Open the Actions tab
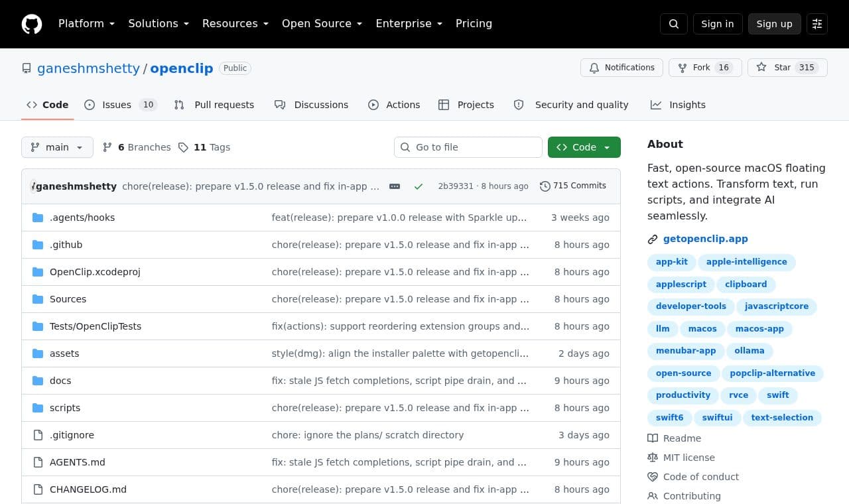The width and height of the screenshot is (849, 504). (x=394, y=105)
